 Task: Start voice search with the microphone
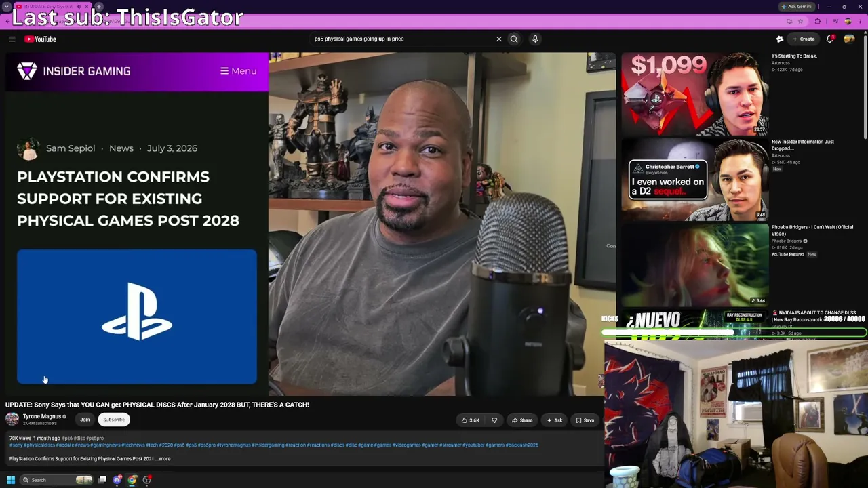[x=535, y=39]
